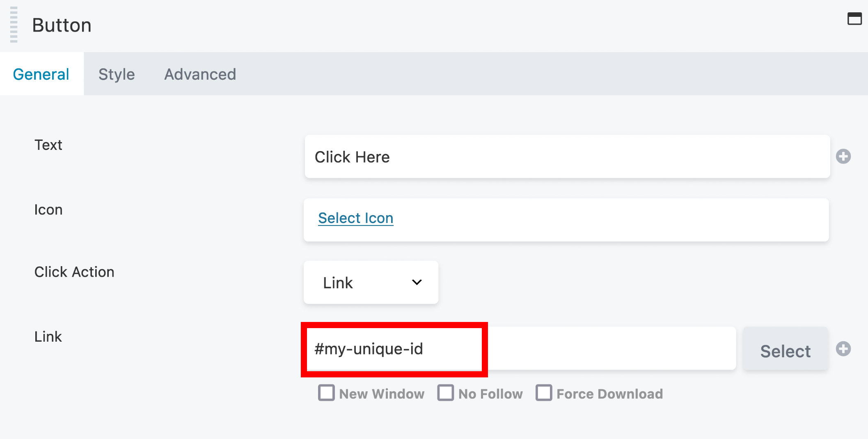868x439 pixels.
Task: Click the plus icon beside Link field
Action: pyautogui.click(x=843, y=349)
